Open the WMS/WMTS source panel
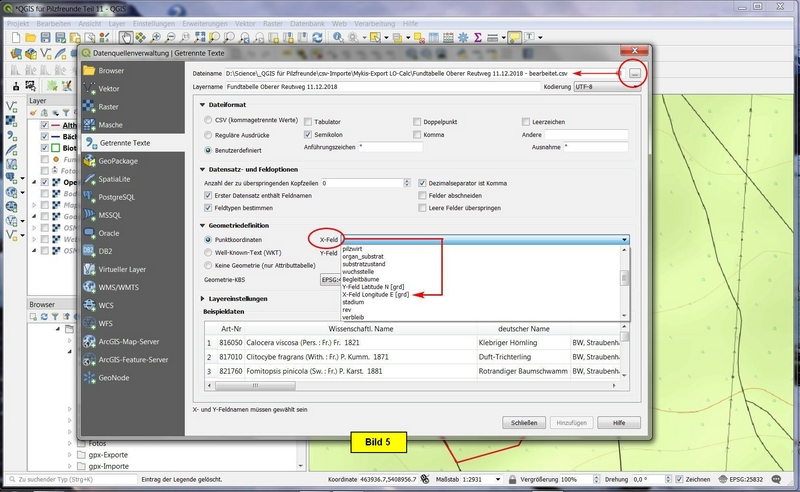This screenshot has height=492, width=800. 120,287
